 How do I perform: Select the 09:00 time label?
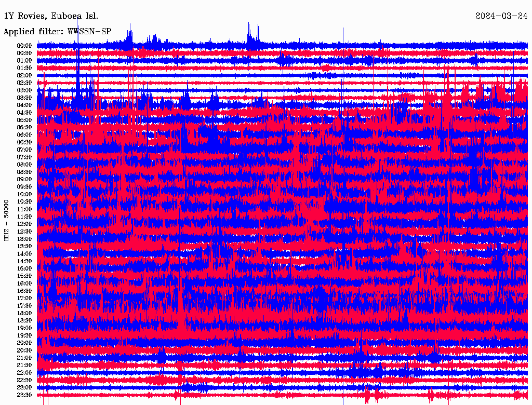tap(24, 180)
